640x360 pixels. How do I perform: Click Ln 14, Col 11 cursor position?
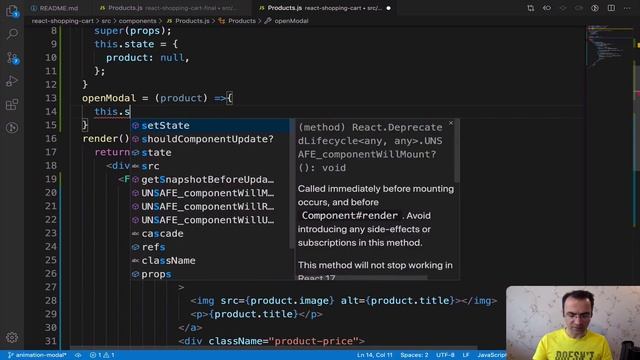(375, 355)
